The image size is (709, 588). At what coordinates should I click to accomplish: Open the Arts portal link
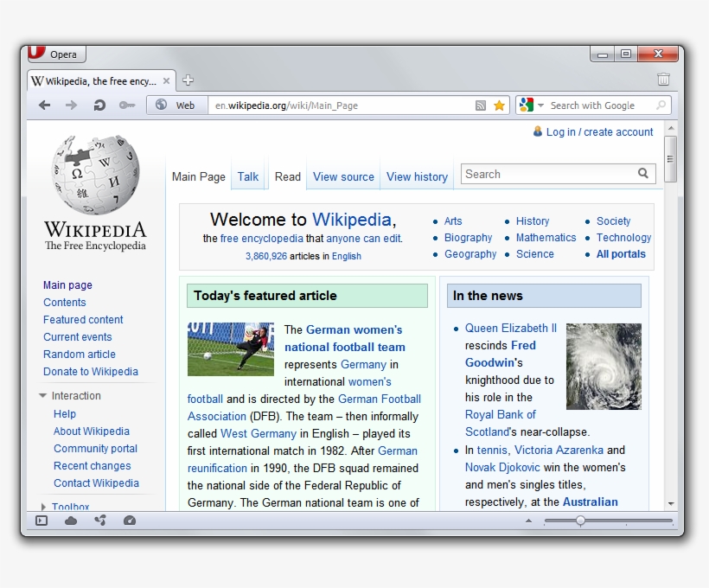click(x=453, y=221)
